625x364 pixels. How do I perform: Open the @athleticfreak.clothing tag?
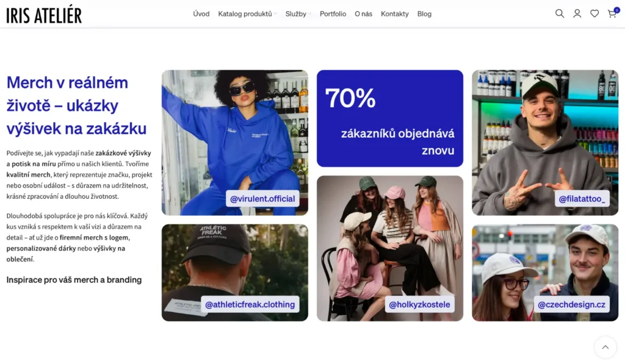point(250,304)
